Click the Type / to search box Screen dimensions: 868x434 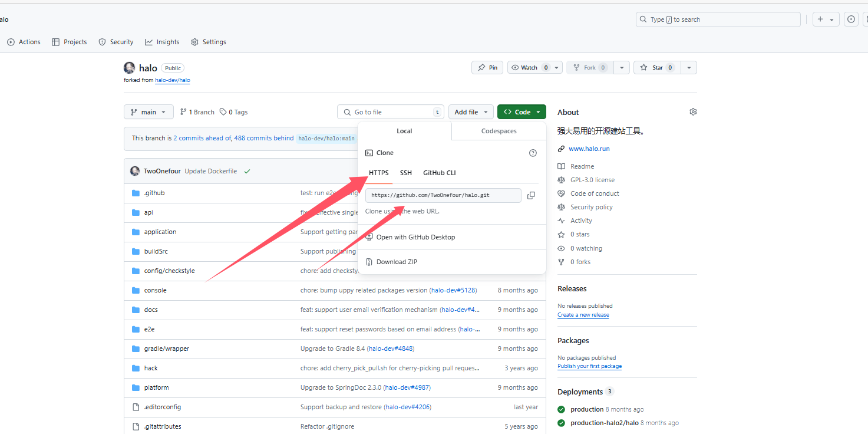pyautogui.click(x=718, y=19)
